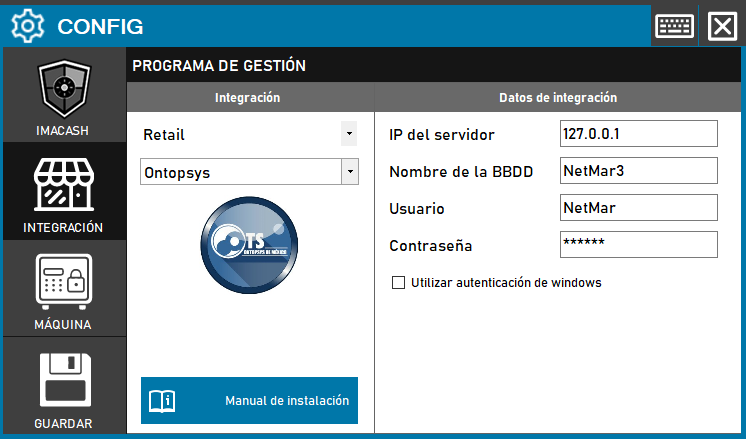Viewport: 746px width, 440px height.
Task: Click the manual book icon
Action: click(x=162, y=401)
